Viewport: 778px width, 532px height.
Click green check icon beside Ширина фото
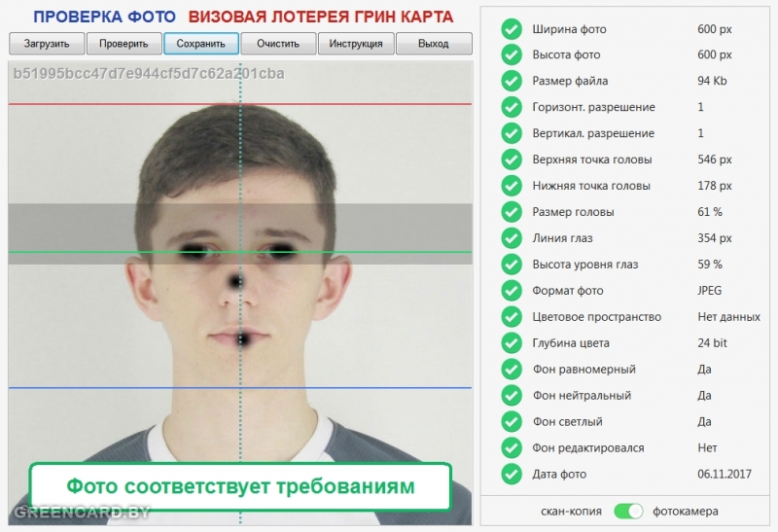tap(512, 29)
